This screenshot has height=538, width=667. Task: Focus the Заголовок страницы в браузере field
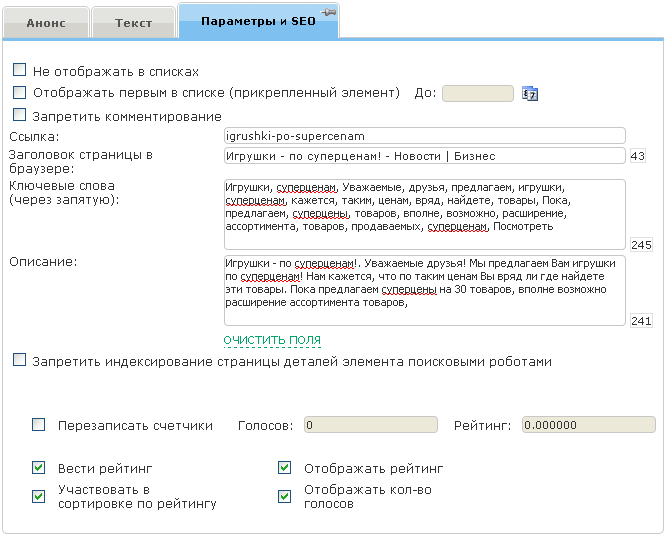[x=425, y=156]
